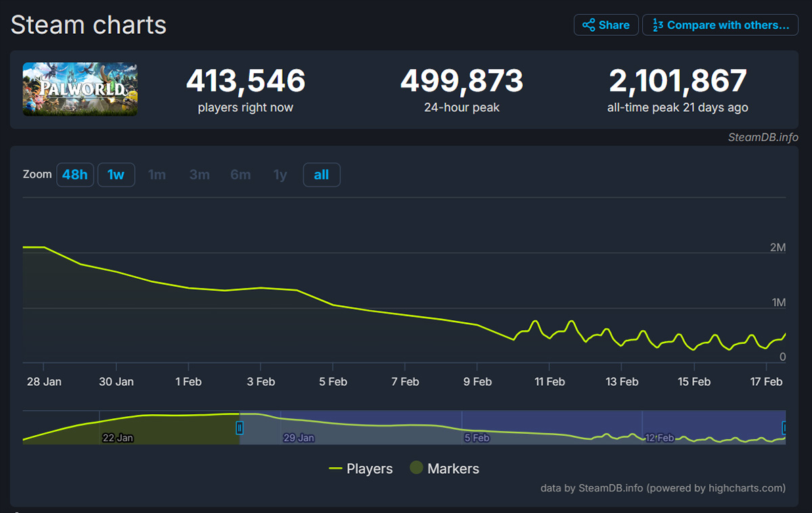Click the 29 Jan navigator label
The width and height of the screenshot is (812, 513).
tap(298, 438)
